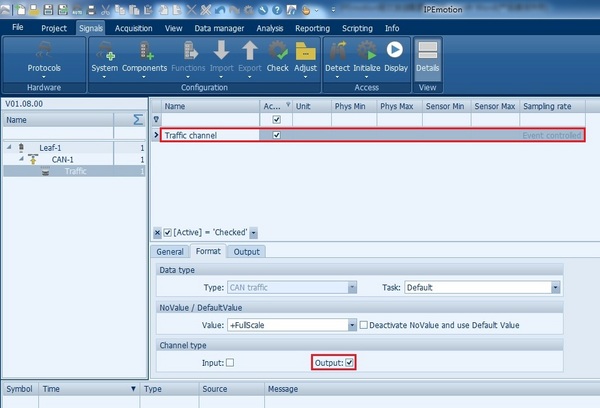Screen dimensions: 600x408
Task: Open the Type dropdown showing CAN traffic
Action: (x=352, y=287)
